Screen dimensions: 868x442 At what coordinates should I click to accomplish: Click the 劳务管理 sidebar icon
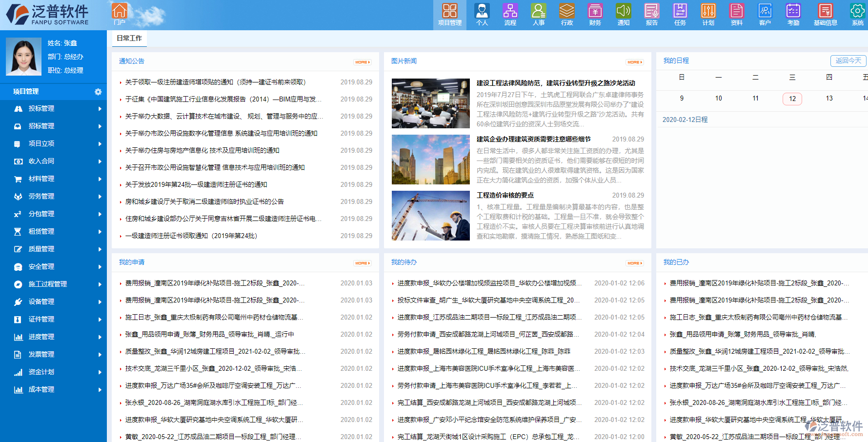click(18, 197)
